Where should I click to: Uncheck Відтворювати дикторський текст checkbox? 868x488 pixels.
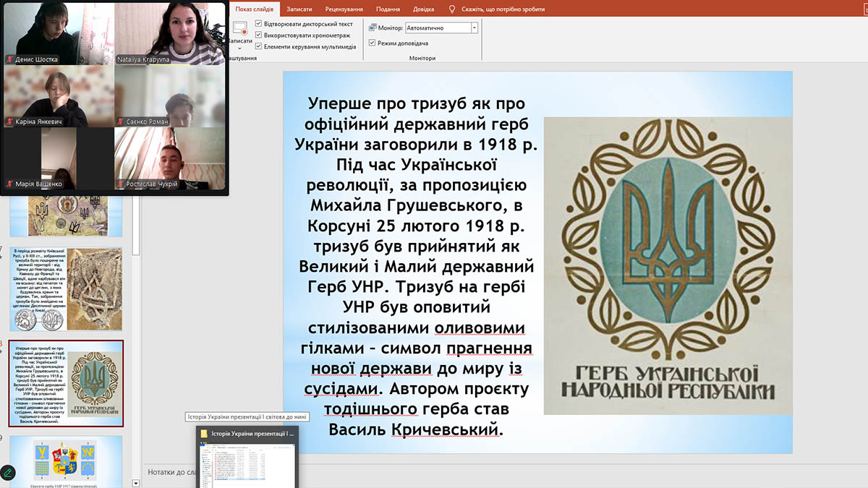(x=259, y=24)
